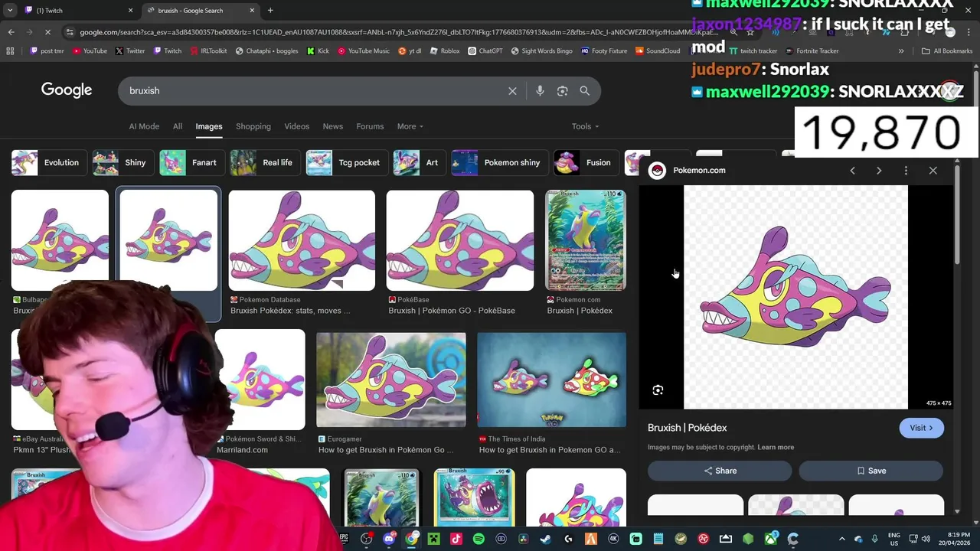Switch to the AI Mode tab
The image size is (980, 551).
click(x=144, y=126)
